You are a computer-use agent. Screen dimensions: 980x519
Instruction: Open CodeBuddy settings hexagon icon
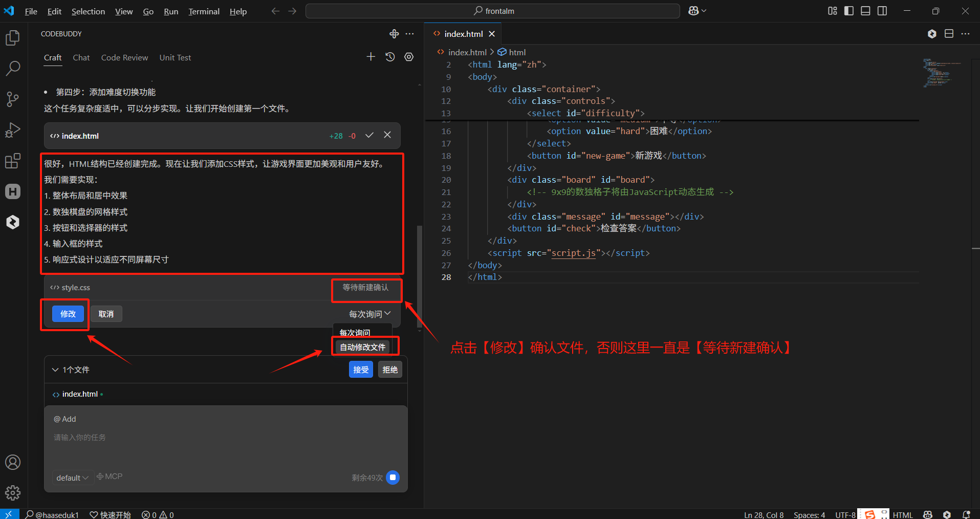[x=409, y=57]
